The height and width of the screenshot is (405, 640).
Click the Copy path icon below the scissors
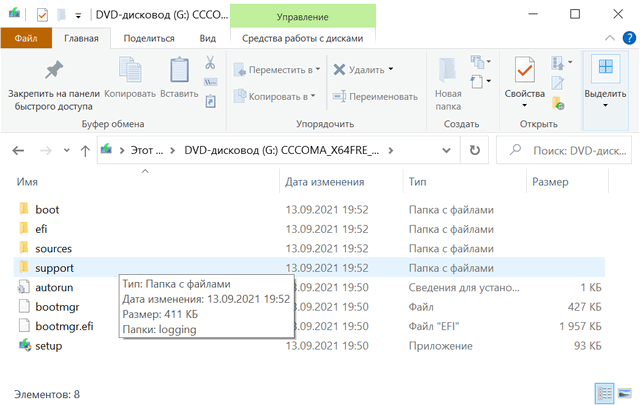tap(210, 82)
